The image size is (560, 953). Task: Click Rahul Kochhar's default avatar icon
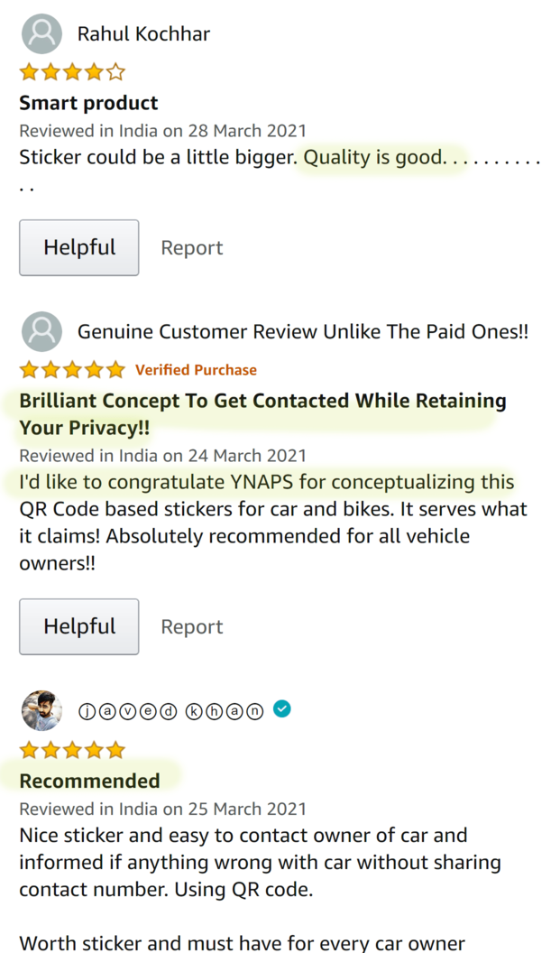click(41, 33)
